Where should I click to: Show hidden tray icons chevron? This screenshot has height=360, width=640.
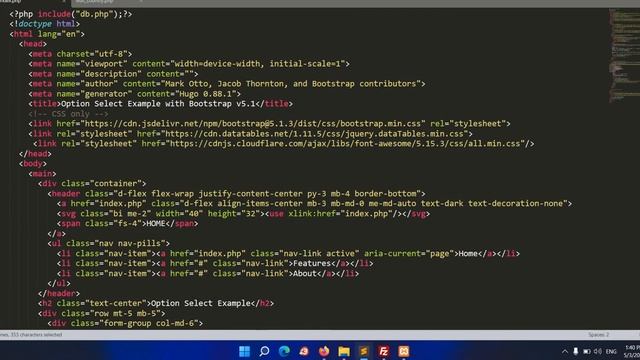point(565,351)
